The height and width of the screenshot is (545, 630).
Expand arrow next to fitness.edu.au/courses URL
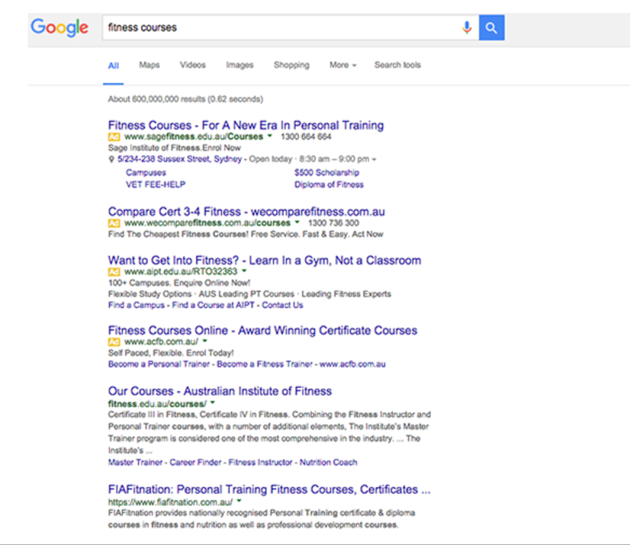pos(213,402)
